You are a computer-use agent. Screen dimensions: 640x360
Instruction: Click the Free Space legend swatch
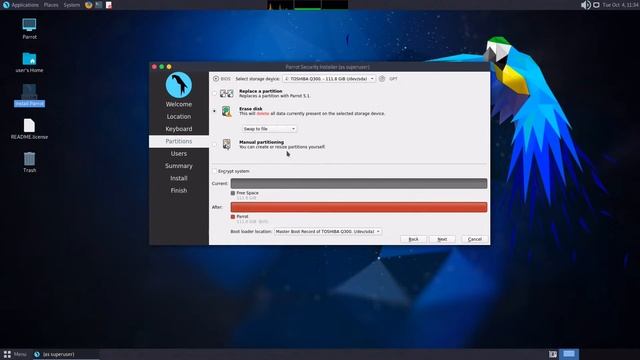tap(233, 193)
